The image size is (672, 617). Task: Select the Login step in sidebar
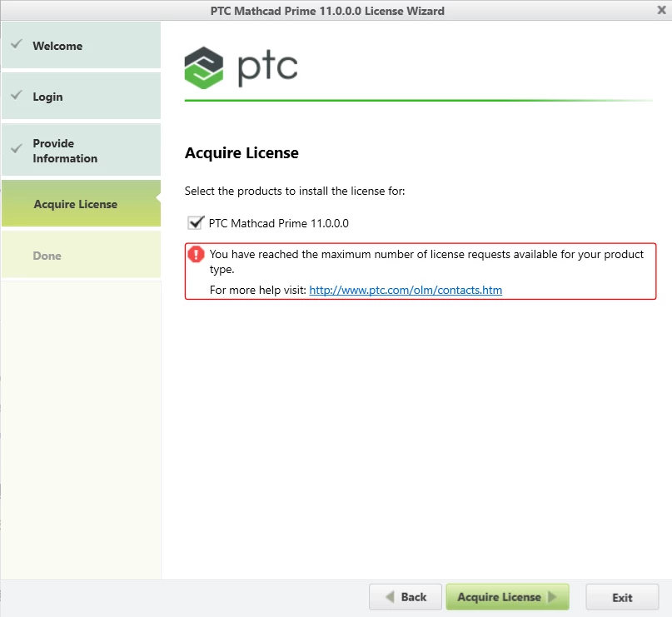[81, 96]
